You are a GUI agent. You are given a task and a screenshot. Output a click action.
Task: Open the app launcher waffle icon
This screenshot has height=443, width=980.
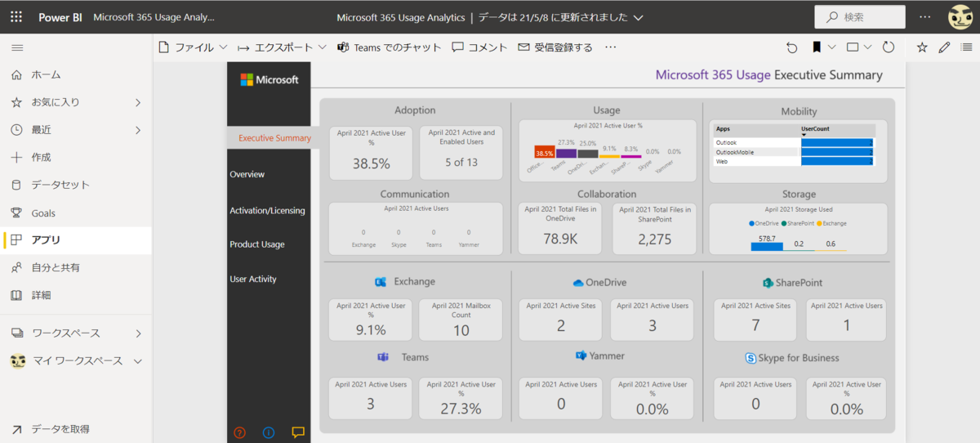16,16
